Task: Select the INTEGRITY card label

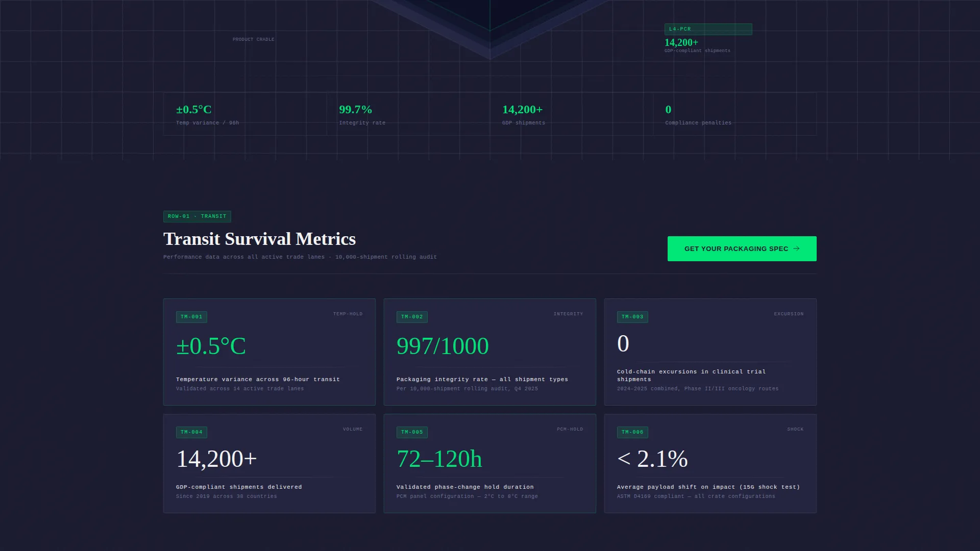Action: tap(568, 314)
